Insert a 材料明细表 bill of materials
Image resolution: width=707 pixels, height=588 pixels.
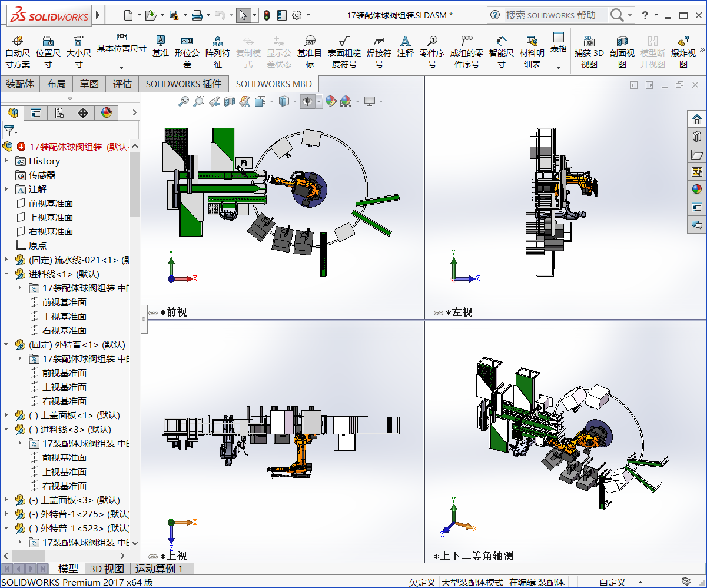point(532,51)
